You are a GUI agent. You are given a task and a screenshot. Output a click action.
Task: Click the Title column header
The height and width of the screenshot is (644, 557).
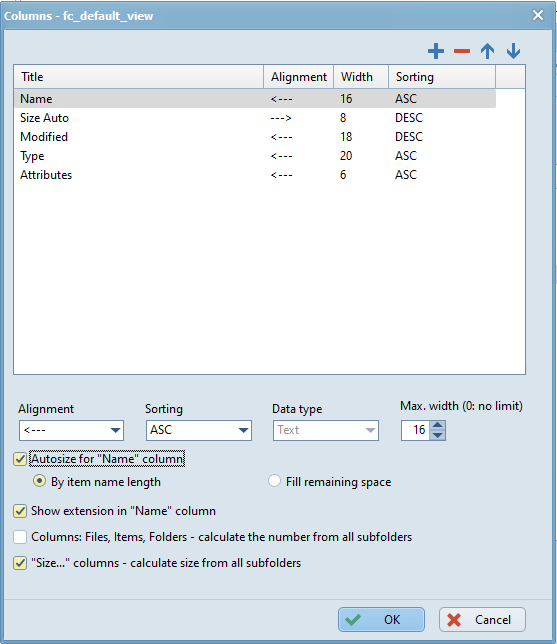[x=139, y=77]
